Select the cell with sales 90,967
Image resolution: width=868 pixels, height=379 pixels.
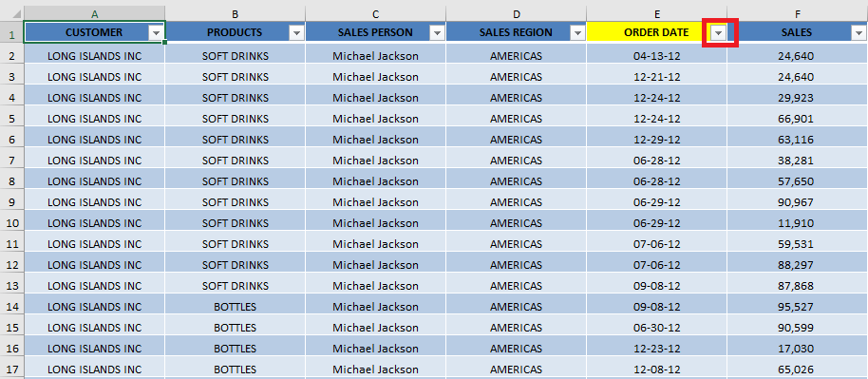tap(798, 202)
